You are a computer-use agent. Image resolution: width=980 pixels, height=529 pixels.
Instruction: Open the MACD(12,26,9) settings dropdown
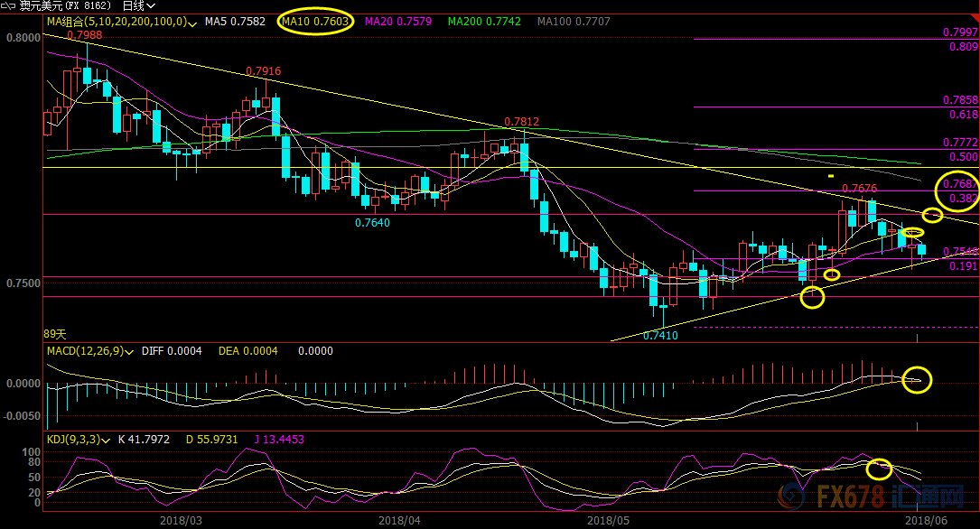[129, 352]
